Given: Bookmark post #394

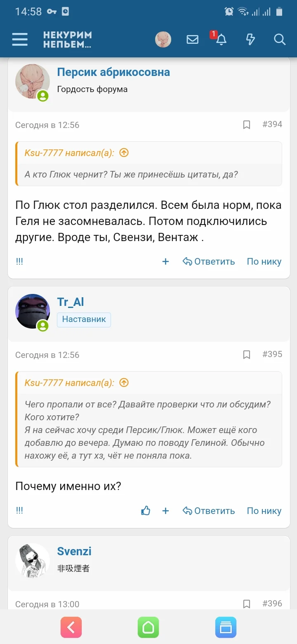Looking at the screenshot, I should pos(247,125).
